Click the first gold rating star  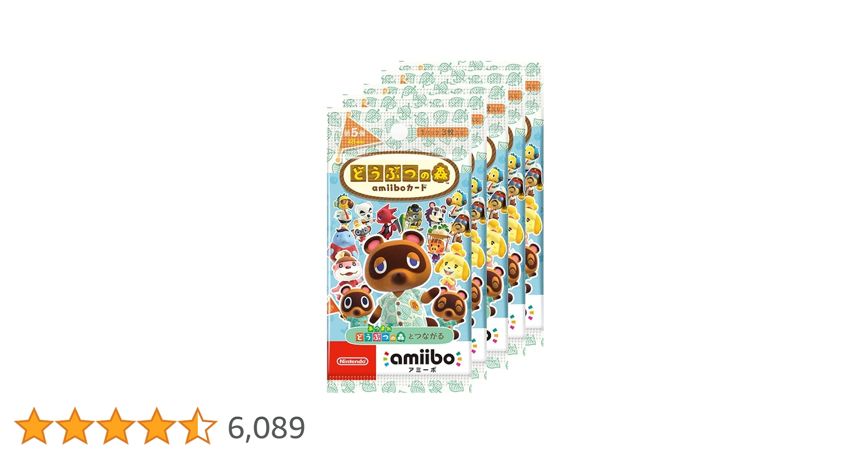click(34, 426)
